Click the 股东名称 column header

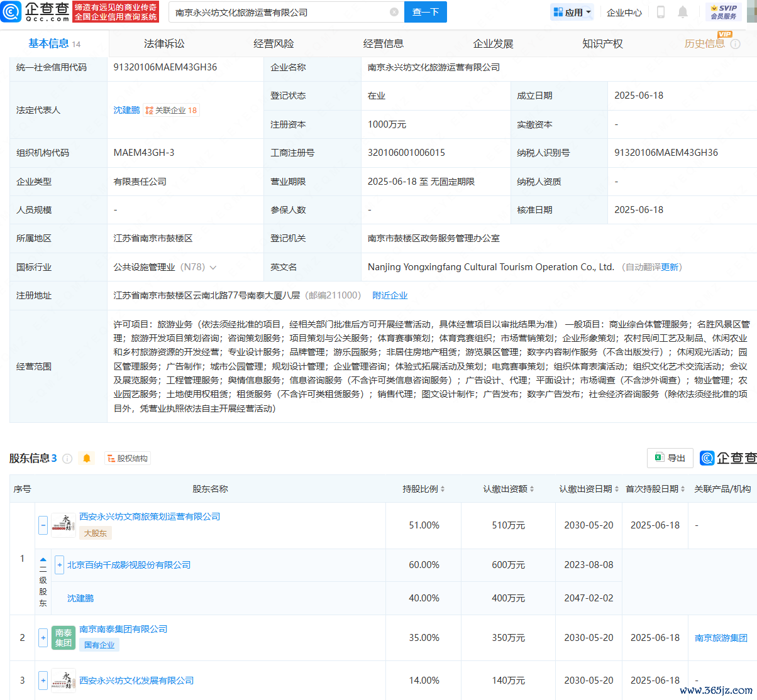tap(210, 489)
